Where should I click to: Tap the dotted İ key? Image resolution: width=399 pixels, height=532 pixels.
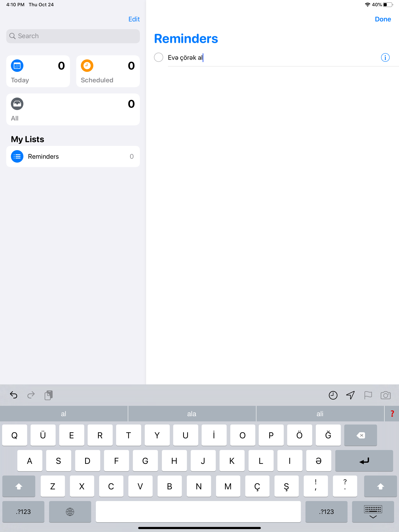214,435
